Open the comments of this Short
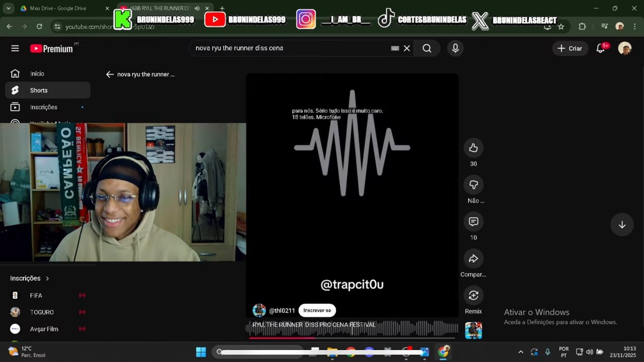 click(473, 221)
